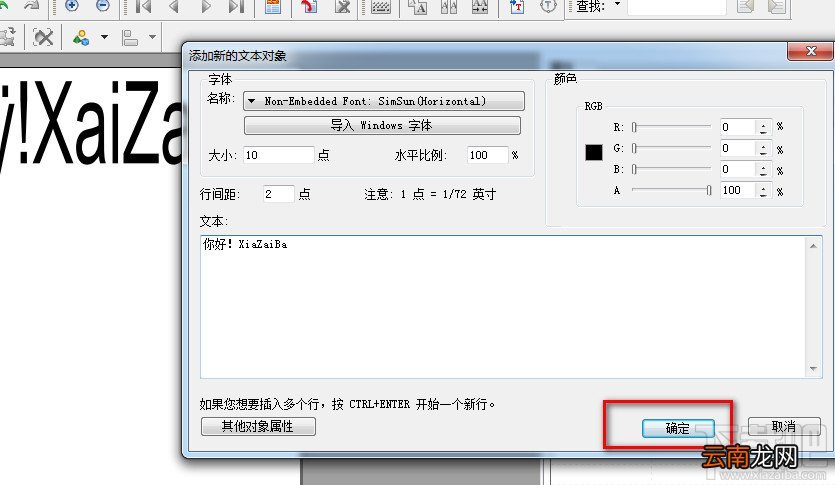Screen dimensions: 835x485
Task: Click the text area scrollbar up arrow
Action: click(x=813, y=245)
